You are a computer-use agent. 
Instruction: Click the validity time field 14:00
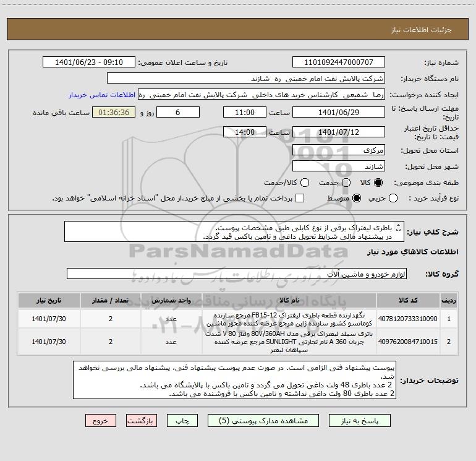pyautogui.click(x=245, y=132)
